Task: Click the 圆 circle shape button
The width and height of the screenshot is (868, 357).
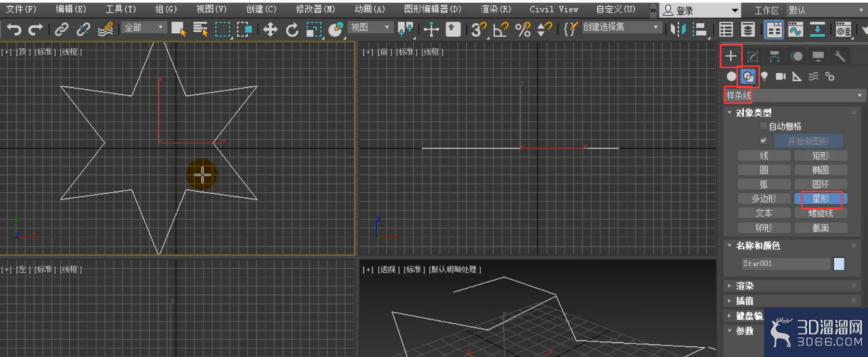Action: point(764,170)
